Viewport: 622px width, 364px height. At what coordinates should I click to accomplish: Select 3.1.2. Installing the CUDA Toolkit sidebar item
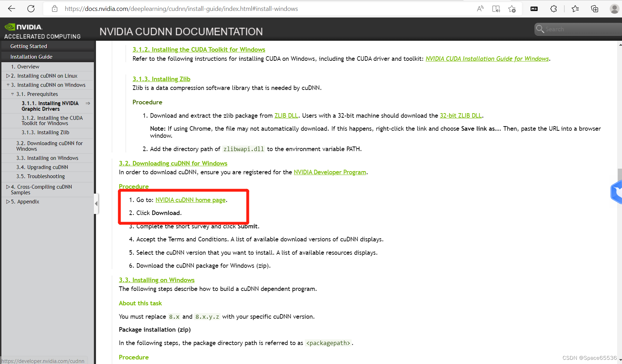[x=52, y=121]
